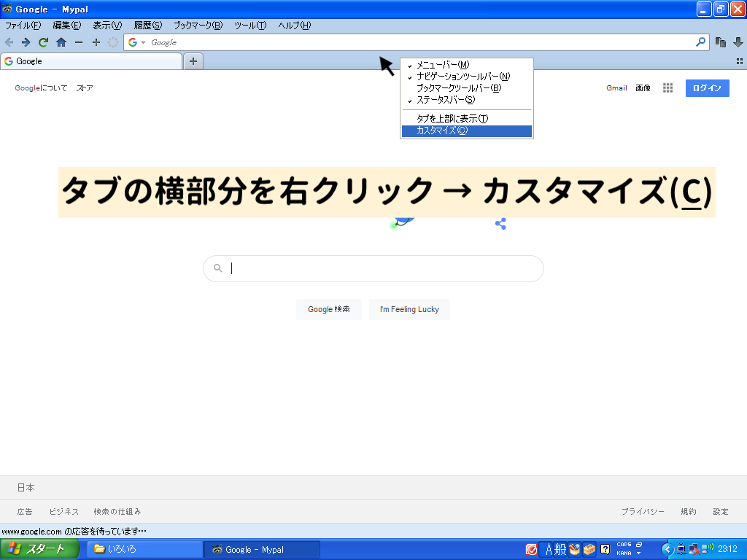Open the 広告 footer link

click(x=25, y=511)
